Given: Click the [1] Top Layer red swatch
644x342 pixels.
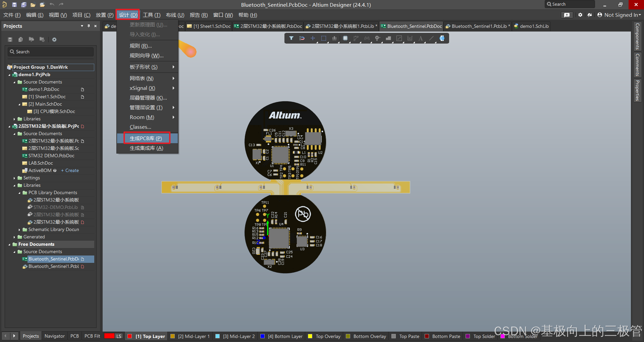Looking at the screenshot, I should [x=130, y=336].
